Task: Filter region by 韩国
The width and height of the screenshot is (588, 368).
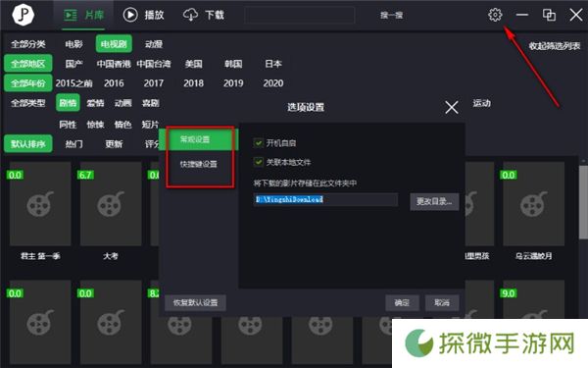Action: pyautogui.click(x=233, y=64)
